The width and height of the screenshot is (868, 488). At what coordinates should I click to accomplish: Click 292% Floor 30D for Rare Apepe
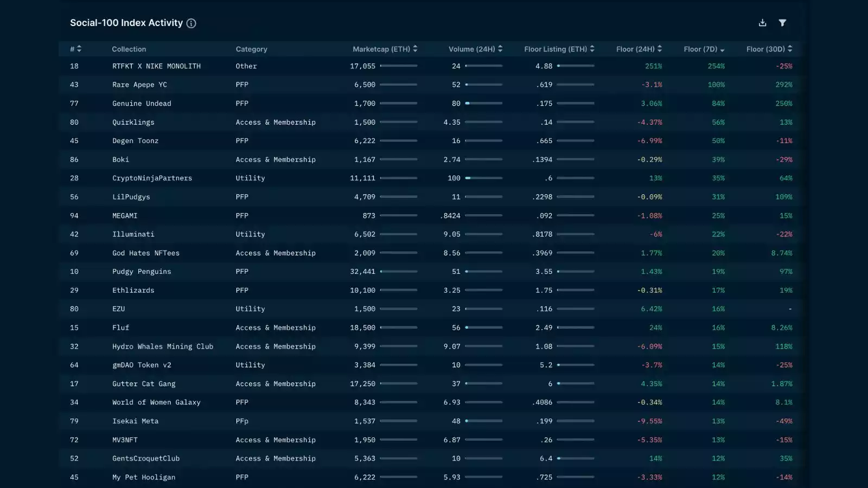783,85
